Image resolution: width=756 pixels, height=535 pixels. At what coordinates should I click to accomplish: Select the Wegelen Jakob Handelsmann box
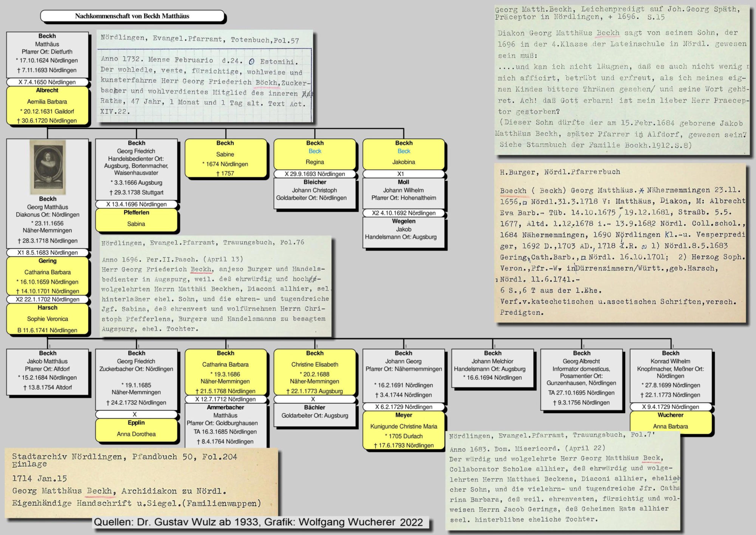pyautogui.click(x=403, y=232)
